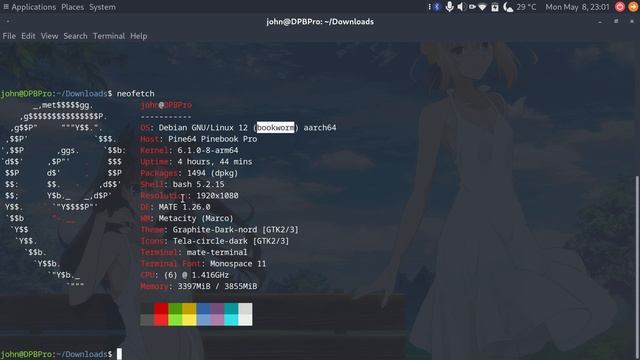The width and height of the screenshot is (640, 360).
Task: Click the panel menu grip icon beside Applications
Action: (6, 7)
